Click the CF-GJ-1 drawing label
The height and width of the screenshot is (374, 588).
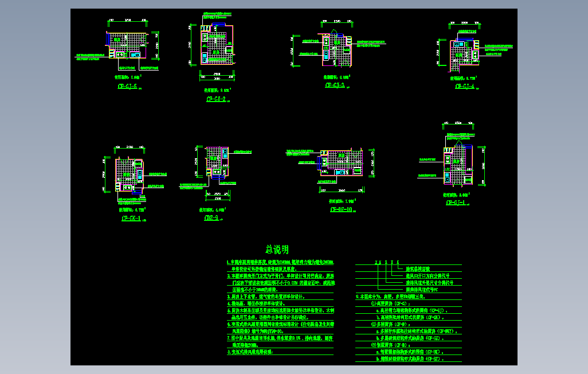tap(456, 202)
